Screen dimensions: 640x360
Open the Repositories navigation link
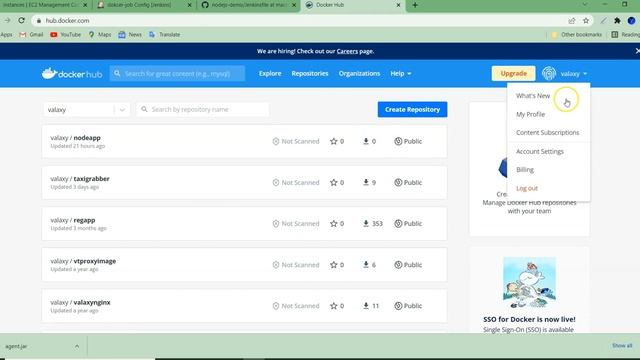[310, 73]
